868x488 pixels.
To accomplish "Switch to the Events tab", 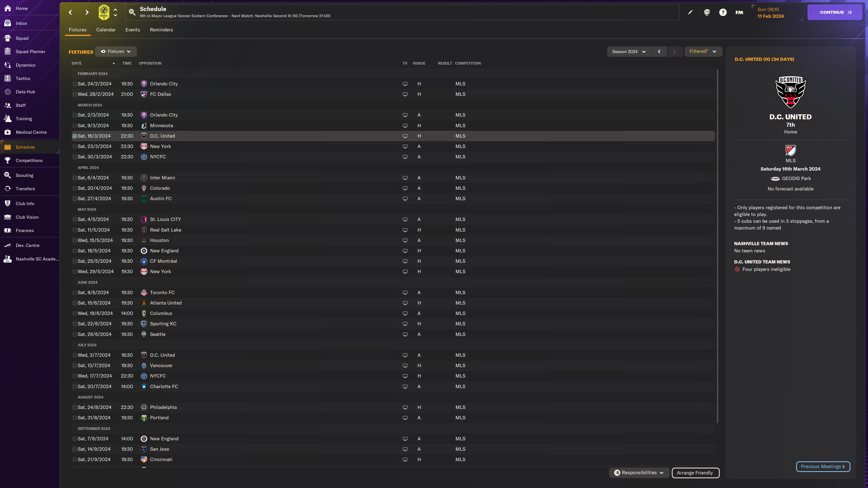I will coord(133,30).
